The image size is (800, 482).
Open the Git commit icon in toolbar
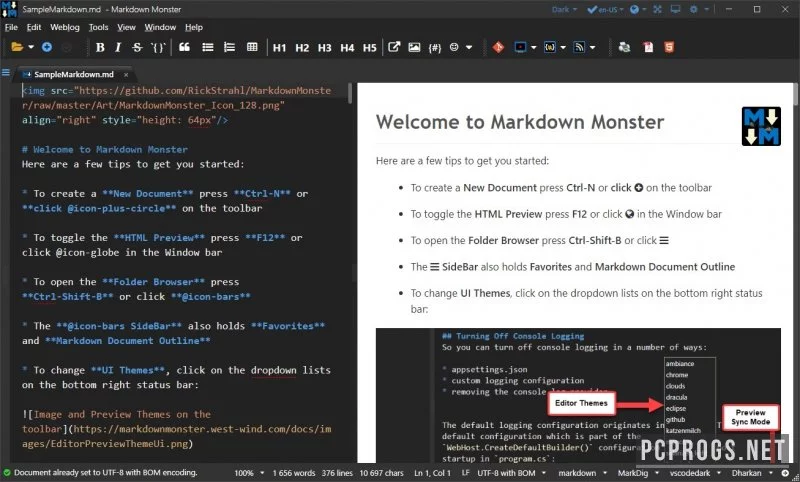click(x=498, y=47)
